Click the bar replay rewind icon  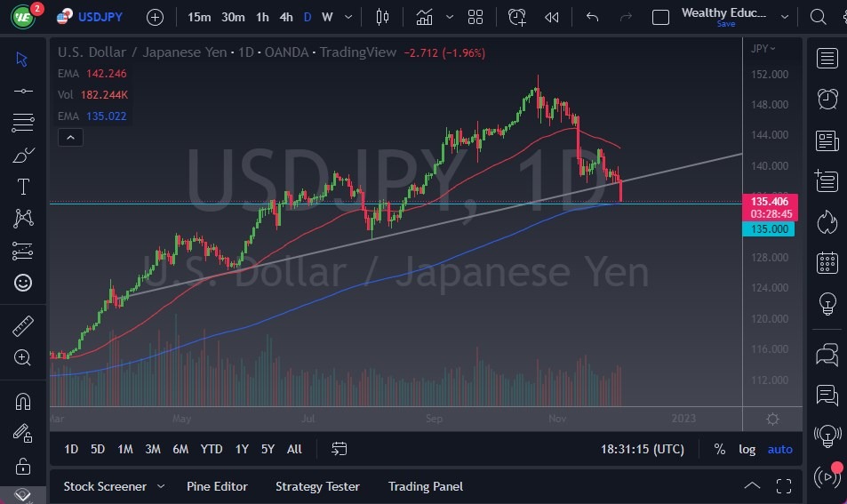tap(552, 17)
